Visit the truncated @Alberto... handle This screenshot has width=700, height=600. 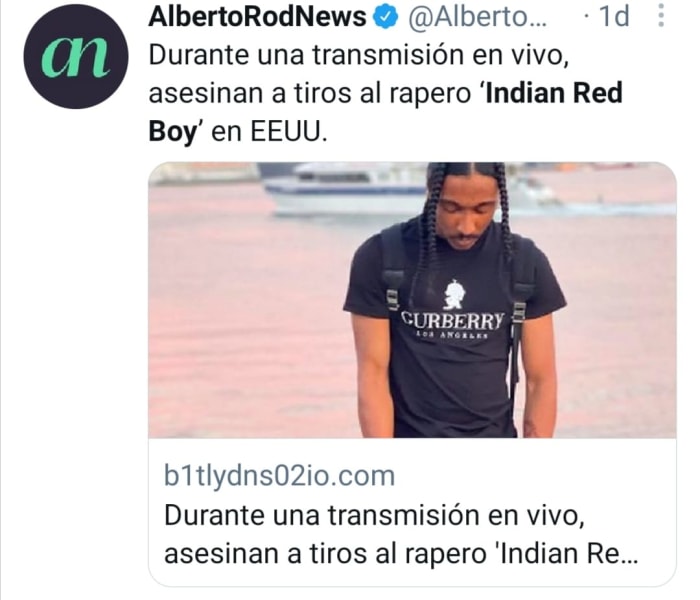(477, 17)
